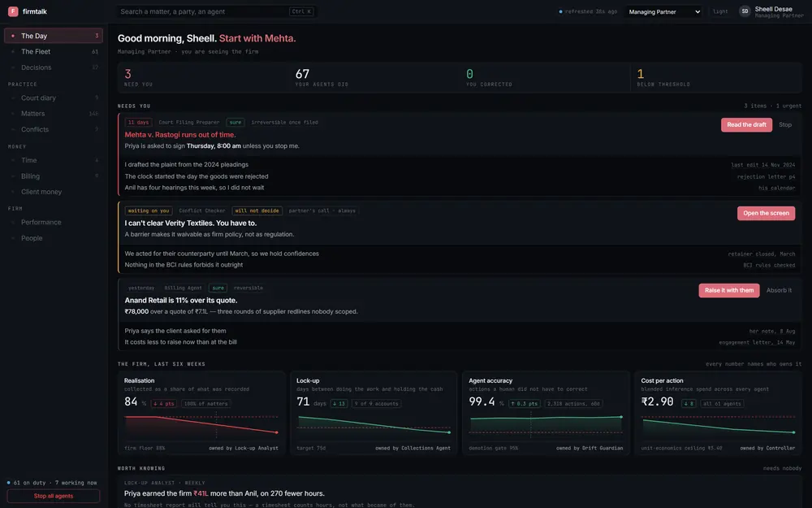Screen dimensions: 812x508
Task: Open Client money
Action: pyautogui.click(x=54, y=192)
